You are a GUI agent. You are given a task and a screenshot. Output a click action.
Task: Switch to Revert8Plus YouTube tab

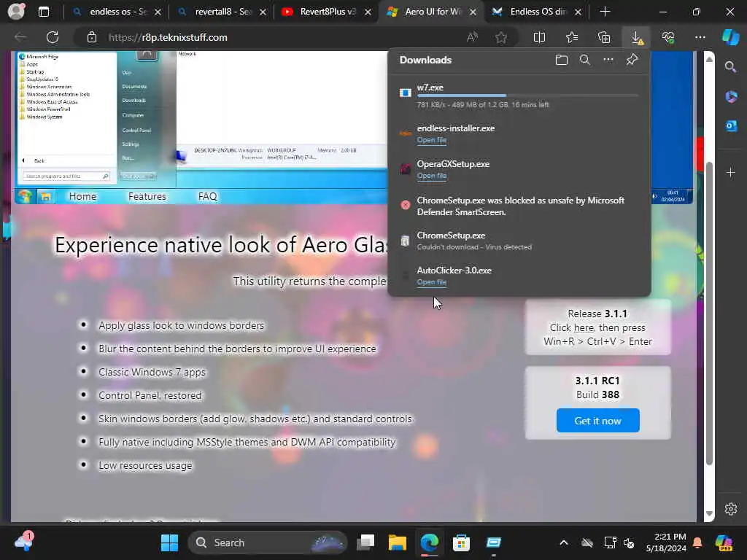click(x=327, y=12)
